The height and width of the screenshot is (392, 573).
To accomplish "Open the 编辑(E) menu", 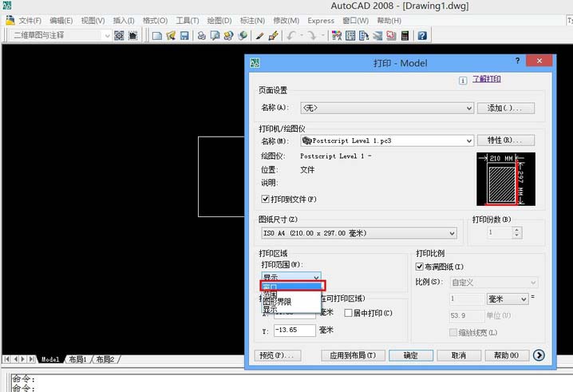I will pyautogui.click(x=61, y=21).
